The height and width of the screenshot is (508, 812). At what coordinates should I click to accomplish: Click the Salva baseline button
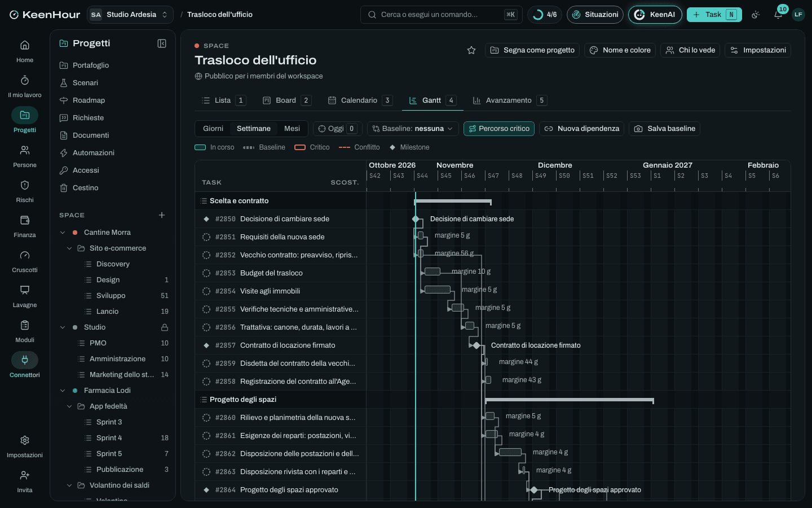pyautogui.click(x=665, y=129)
